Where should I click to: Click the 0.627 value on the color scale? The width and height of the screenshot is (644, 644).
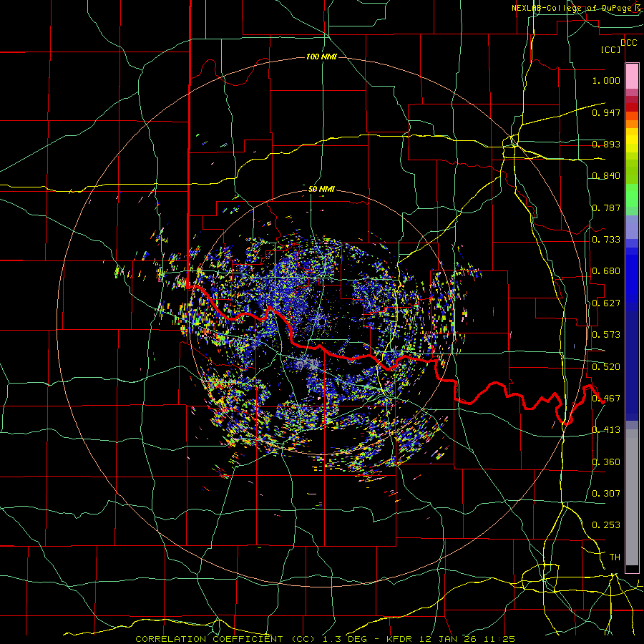pos(606,303)
